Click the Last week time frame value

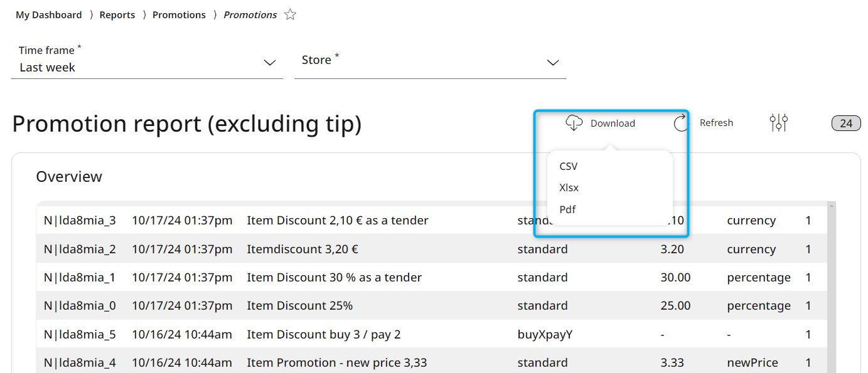(47, 68)
